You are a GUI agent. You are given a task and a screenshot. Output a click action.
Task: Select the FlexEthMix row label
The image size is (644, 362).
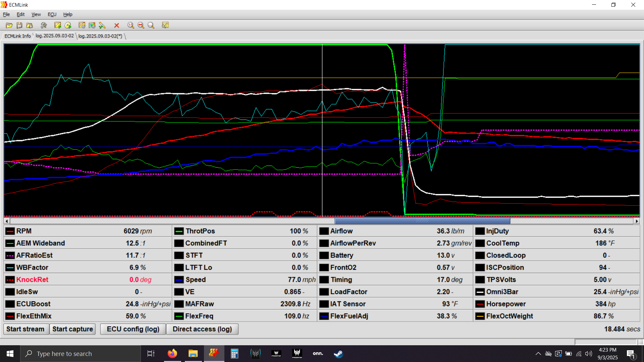(x=34, y=316)
